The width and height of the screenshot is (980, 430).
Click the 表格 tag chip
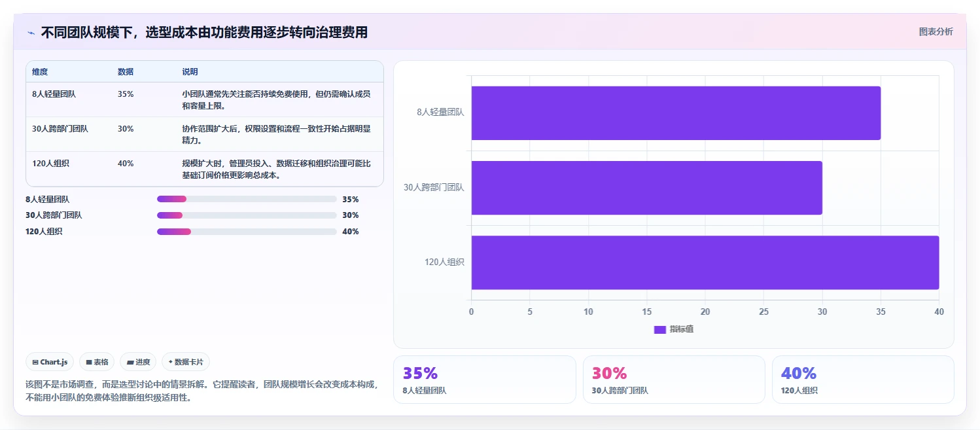97,362
